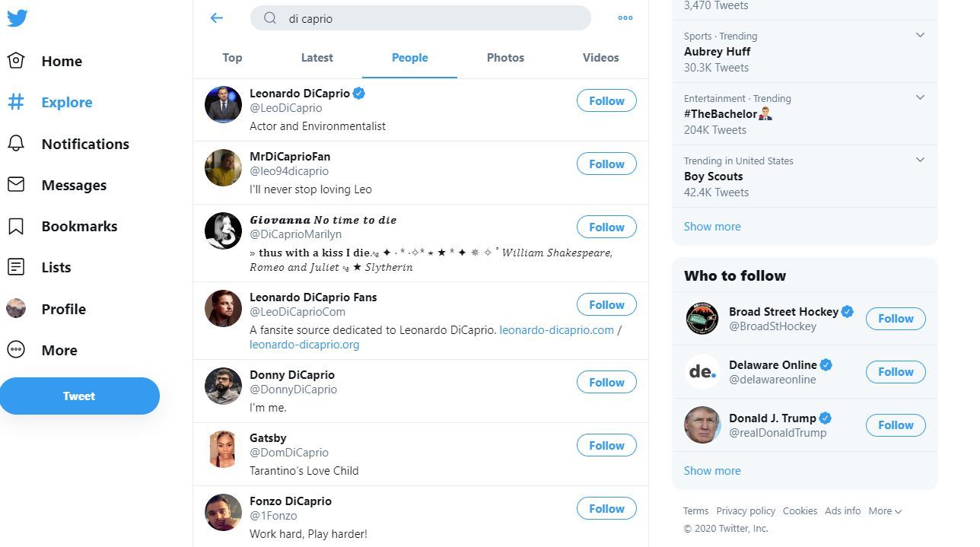Switch to the Latest tab
980x547 pixels.
click(317, 58)
